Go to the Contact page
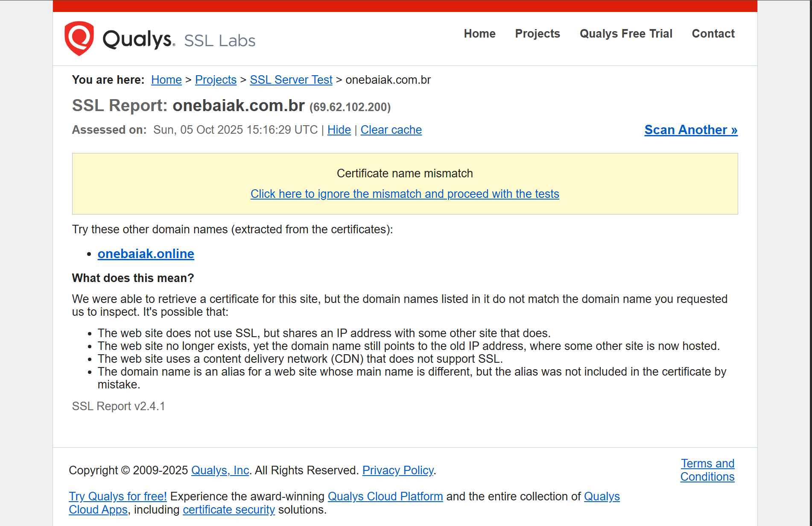 [x=713, y=34]
